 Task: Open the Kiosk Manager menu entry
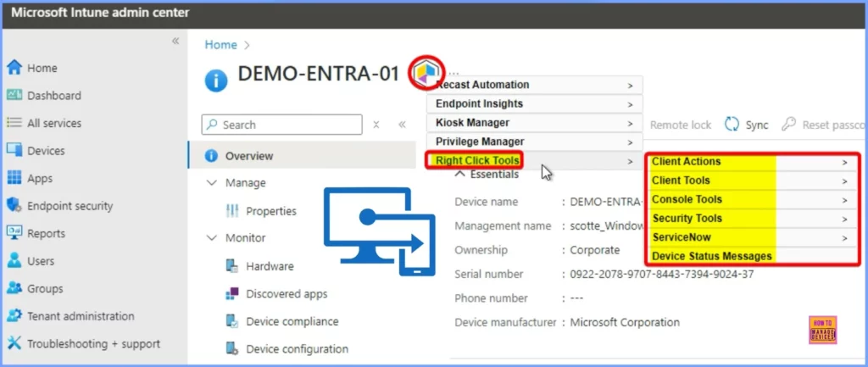pos(534,123)
